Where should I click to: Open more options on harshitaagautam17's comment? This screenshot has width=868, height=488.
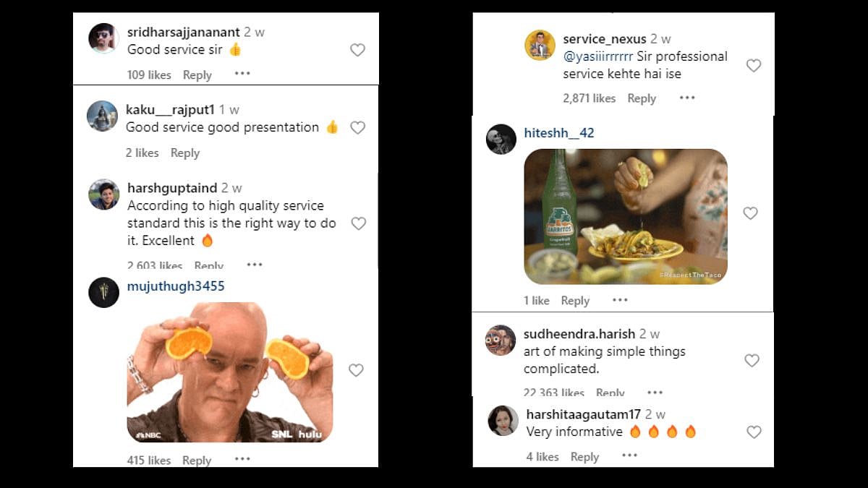(630, 455)
